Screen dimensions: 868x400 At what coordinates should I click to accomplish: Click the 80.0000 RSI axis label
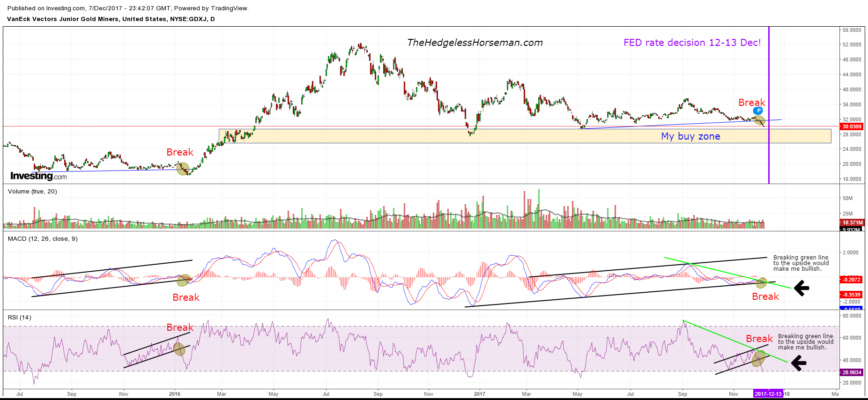[852, 316]
